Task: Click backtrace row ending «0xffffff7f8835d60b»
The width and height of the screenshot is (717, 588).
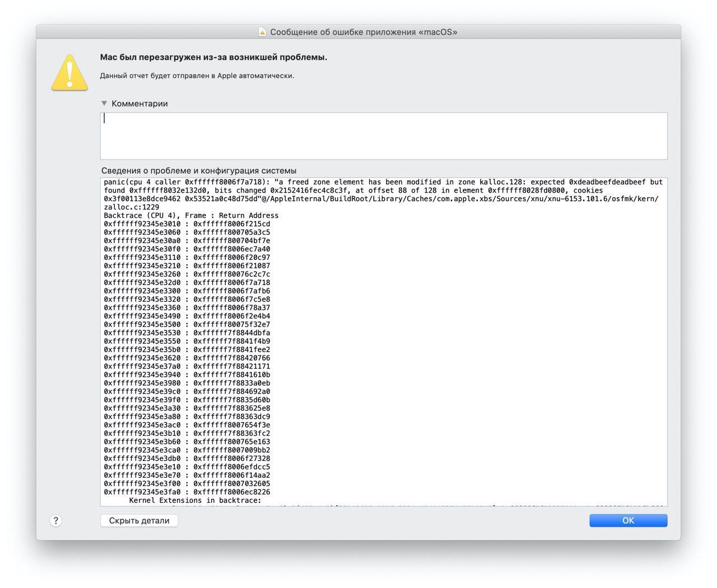Action: coord(187,400)
